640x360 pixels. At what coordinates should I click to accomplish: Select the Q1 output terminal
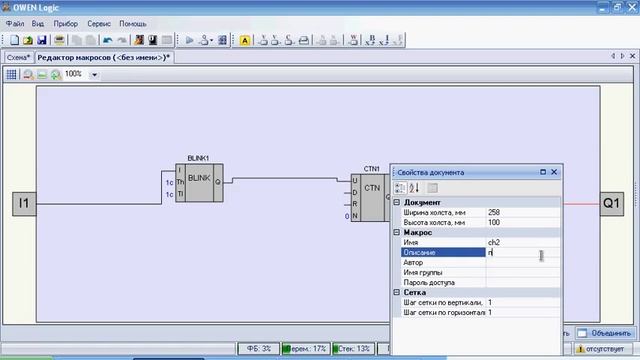[611, 204]
